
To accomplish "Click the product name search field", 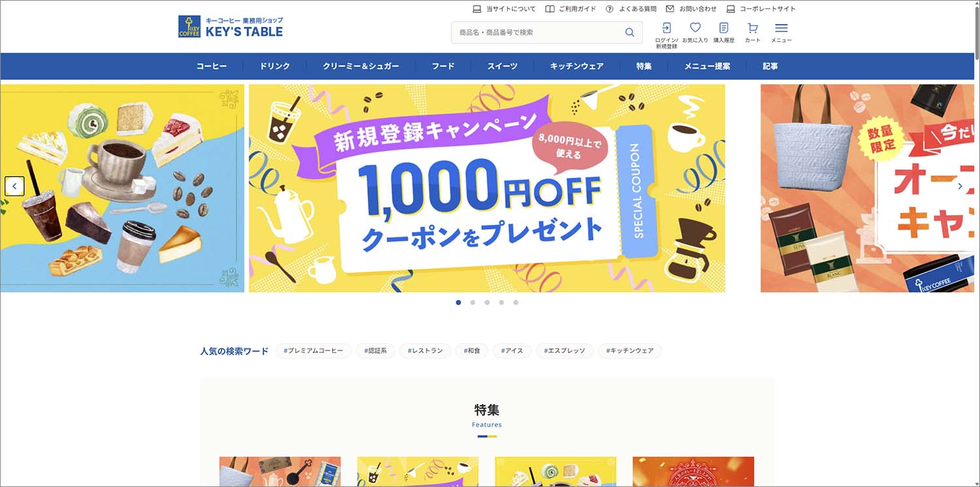I will click(x=538, y=33).
